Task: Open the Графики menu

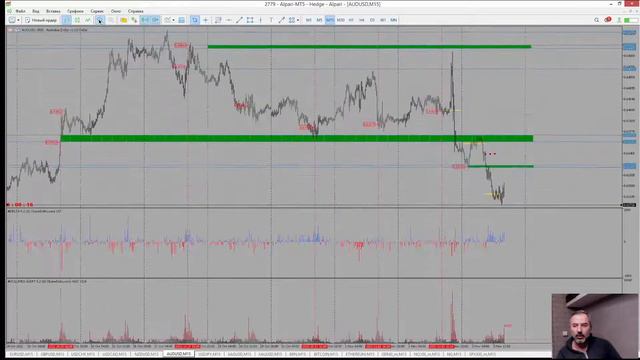Action: pos(75,11)
